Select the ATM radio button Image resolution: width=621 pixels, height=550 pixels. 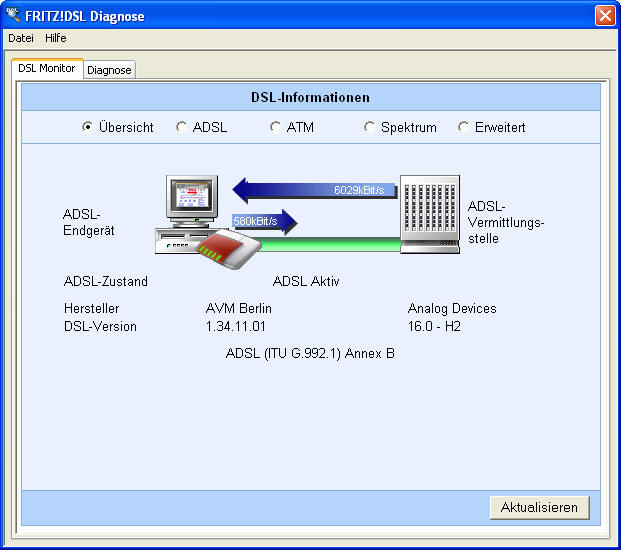(x=275, y=127)
